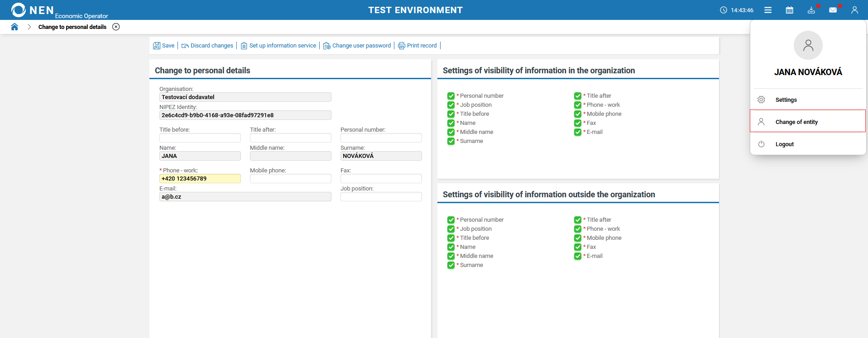Click the TEST ENVIRONMENT header text

point(415,10)
